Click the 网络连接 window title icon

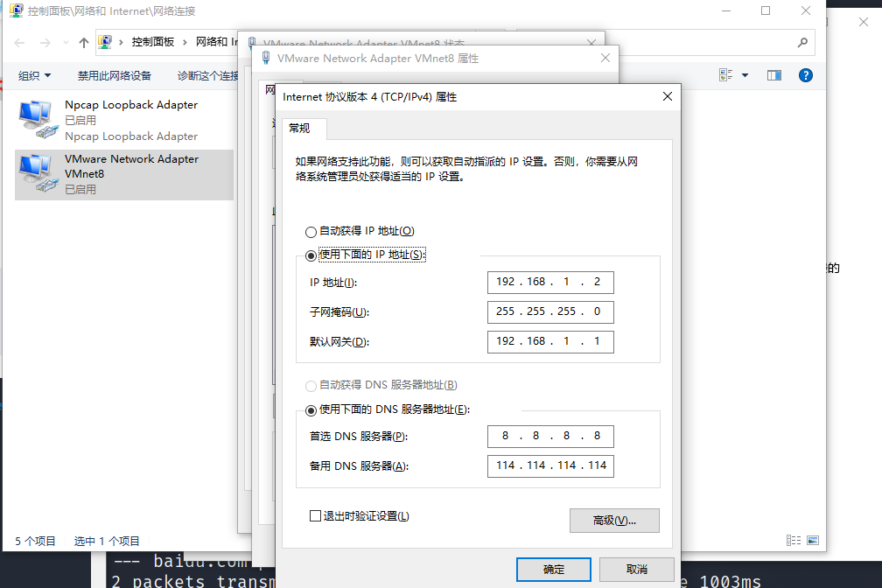tap(17, 10)
